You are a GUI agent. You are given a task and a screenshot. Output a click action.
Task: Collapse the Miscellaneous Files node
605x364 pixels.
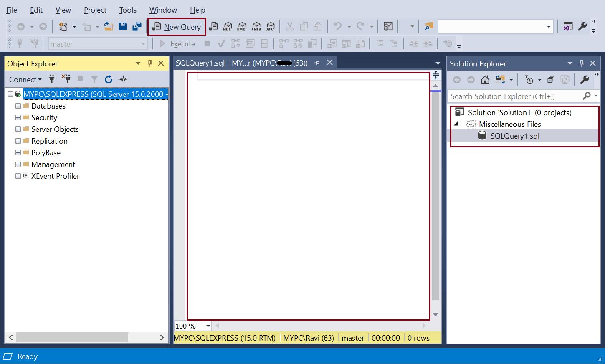click(456, 124)
